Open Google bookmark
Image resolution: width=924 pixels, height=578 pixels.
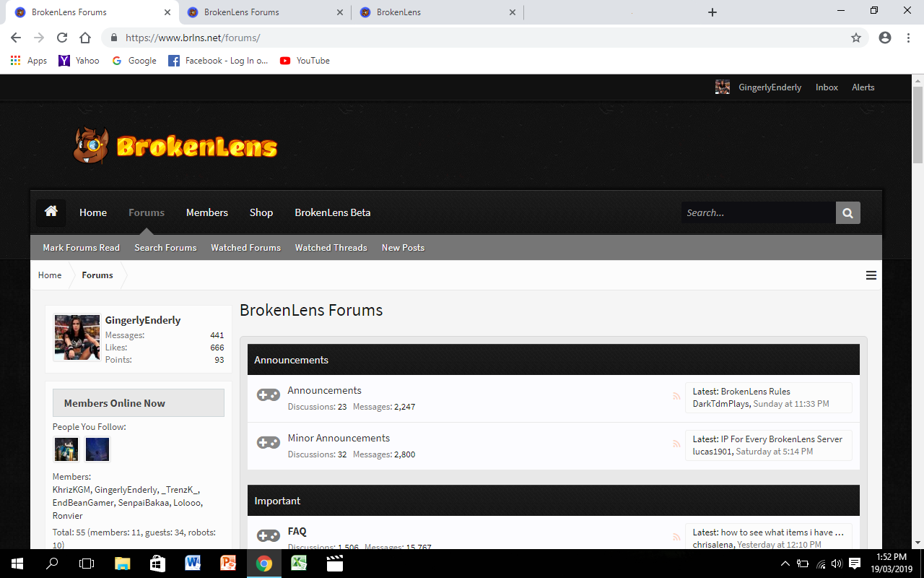point(134,61)
